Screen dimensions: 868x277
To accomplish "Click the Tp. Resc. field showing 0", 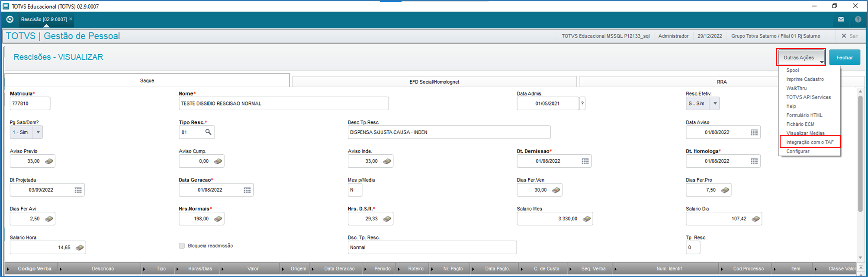I will pos(693,248).
